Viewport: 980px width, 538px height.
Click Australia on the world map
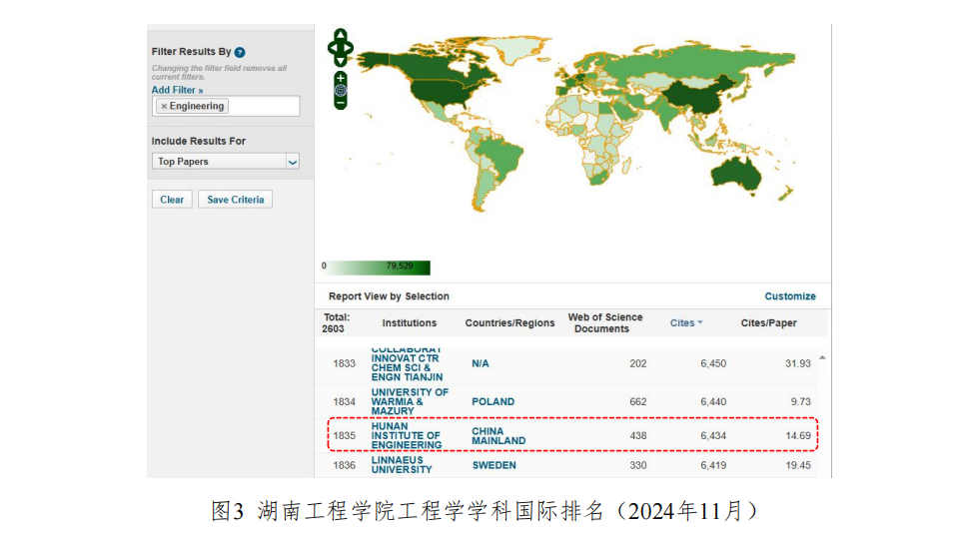pos(736,173)
